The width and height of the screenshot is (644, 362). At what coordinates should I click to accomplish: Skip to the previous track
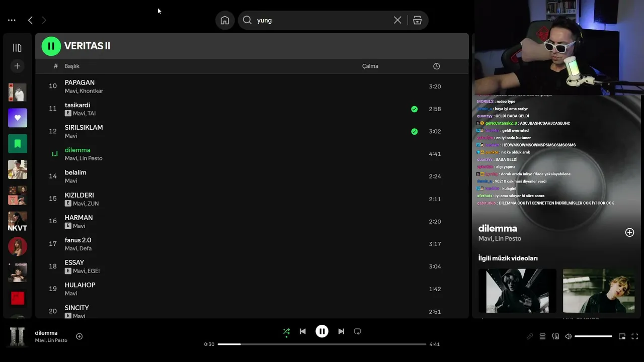302,331
